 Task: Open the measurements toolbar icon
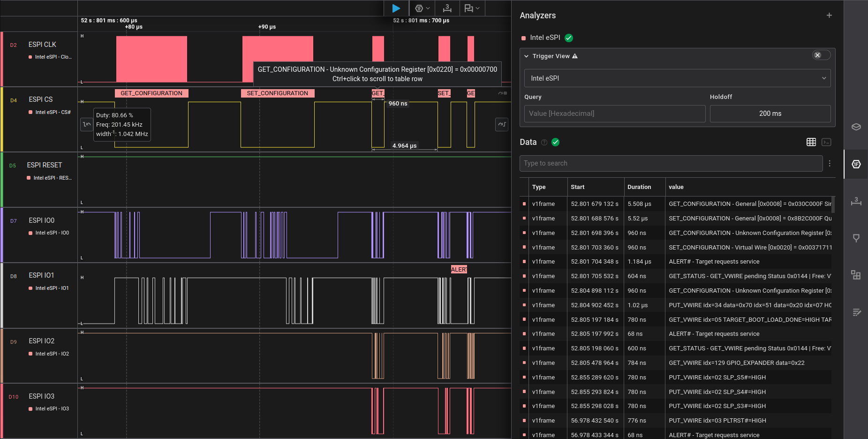pyautogui.click(x=447, y=8)
